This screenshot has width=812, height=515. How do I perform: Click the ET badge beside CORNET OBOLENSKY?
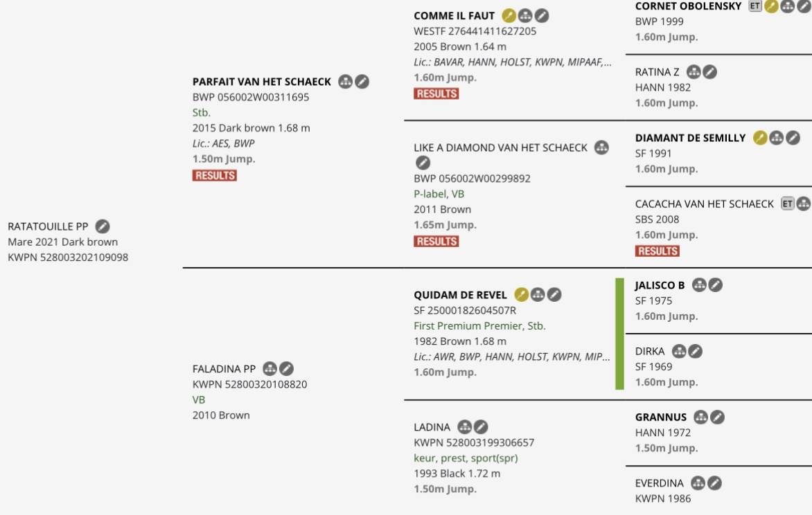pyautogui.click(x=754, y=6)
